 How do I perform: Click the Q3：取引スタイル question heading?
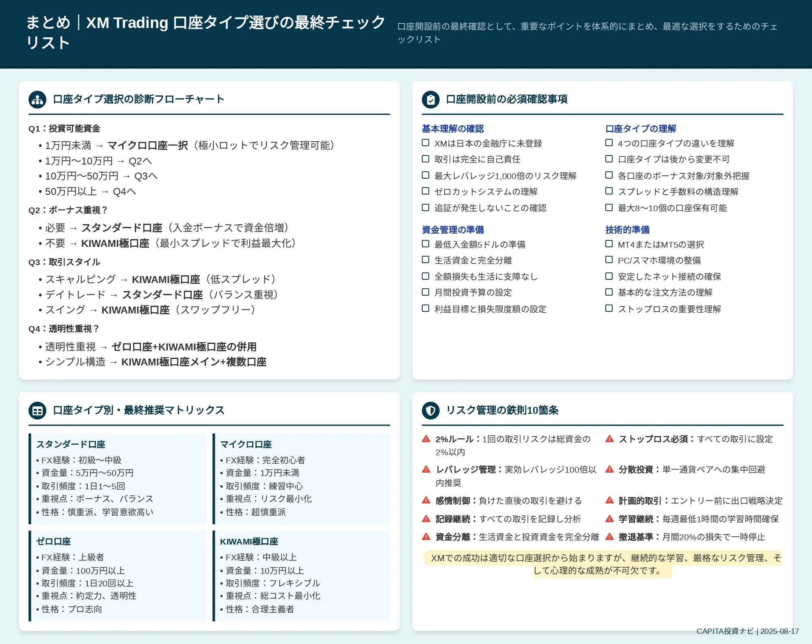[x=64, y=262]
